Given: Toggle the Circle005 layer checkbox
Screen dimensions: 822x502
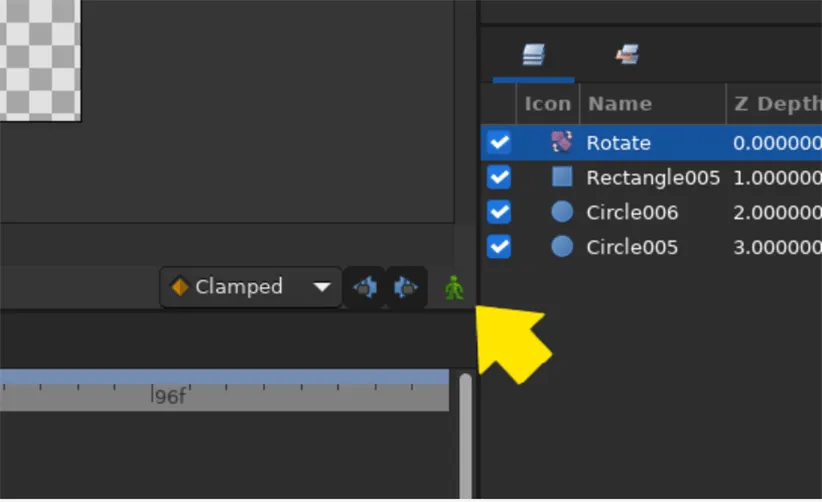Looking at the screenshot, I should click(x=498, y=247).
